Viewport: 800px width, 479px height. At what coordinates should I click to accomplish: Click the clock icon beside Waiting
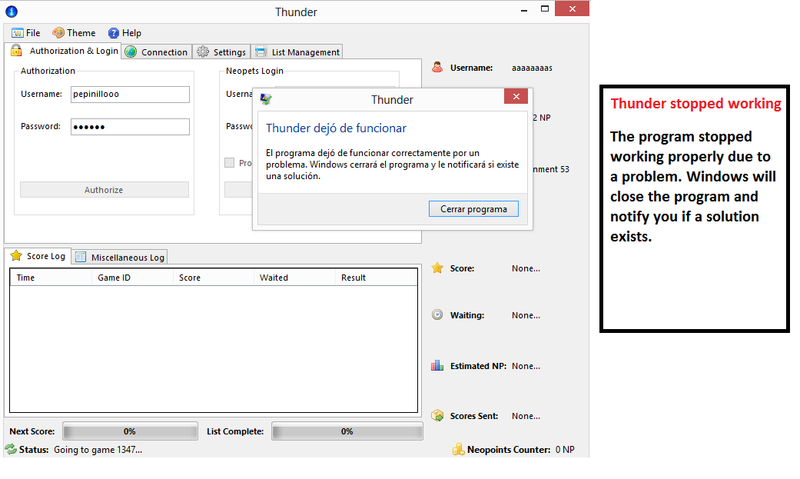[x=437, y=315]
